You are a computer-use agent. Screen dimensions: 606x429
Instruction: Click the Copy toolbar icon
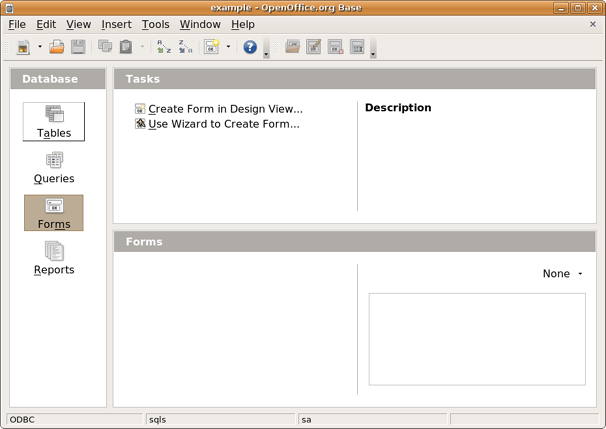coord(105,46)
